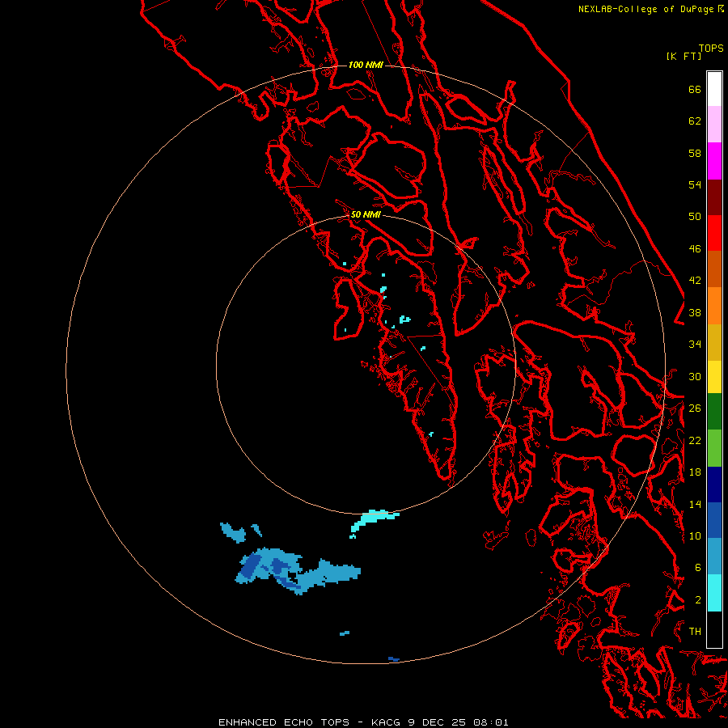Click the dark red 54 legend swatch
Screen dimensions: 728x728
point(714,197)
